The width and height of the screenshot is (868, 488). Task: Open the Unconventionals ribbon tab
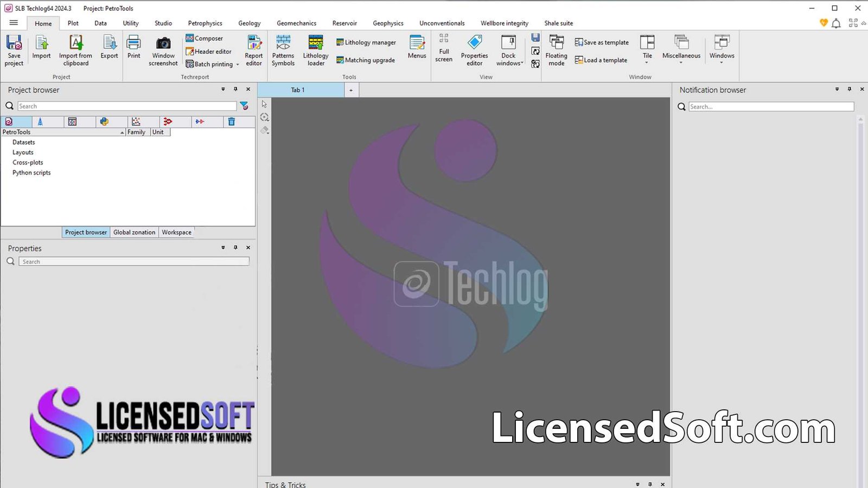tap(442, 23)
